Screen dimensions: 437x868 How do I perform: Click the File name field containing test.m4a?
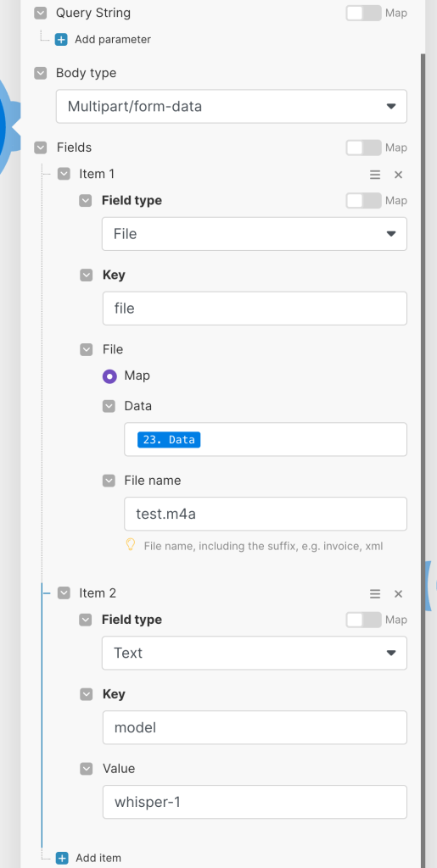coord(266,514)
